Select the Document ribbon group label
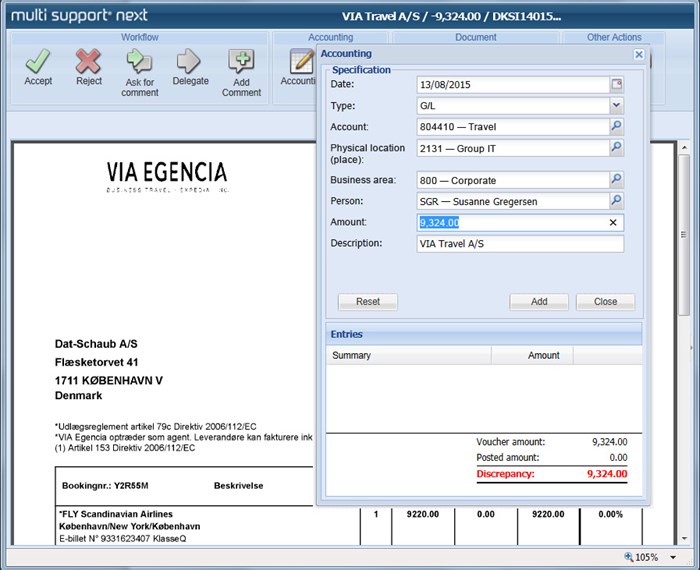Screen dimensions: 700x570 pos(475,37)
